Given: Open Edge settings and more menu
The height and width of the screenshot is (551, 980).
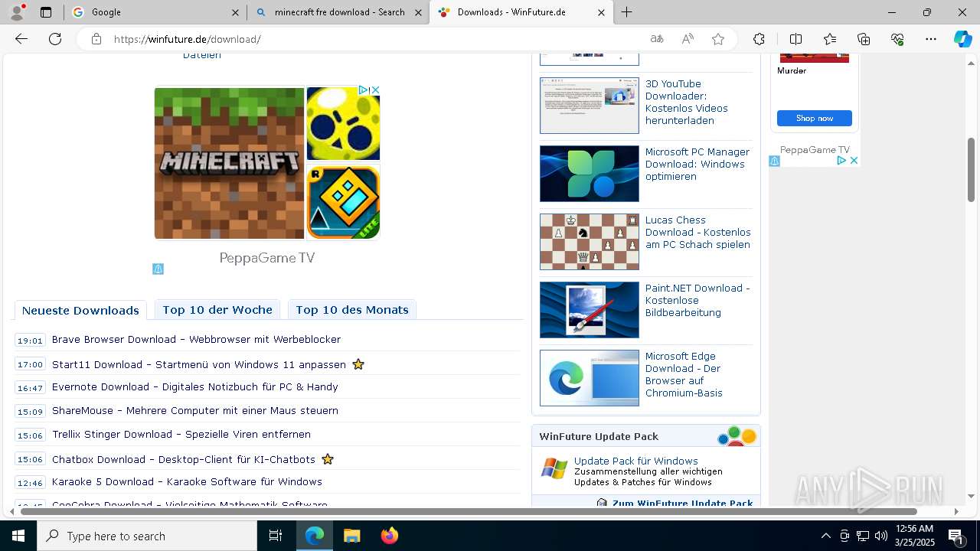Looking at the screenshot, I should pyautogui.click(x=931, y=39).
